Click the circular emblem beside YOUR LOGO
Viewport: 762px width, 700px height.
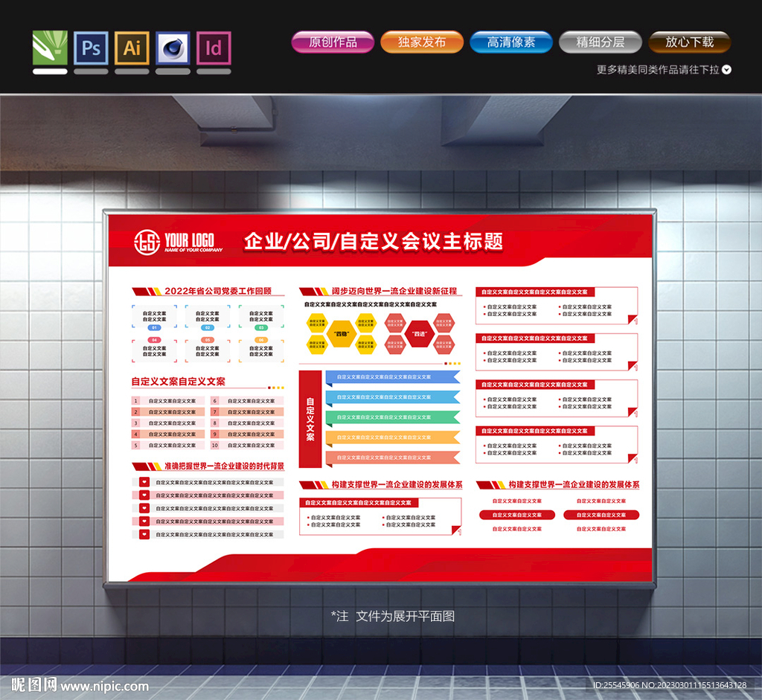(x=147, y=241)
